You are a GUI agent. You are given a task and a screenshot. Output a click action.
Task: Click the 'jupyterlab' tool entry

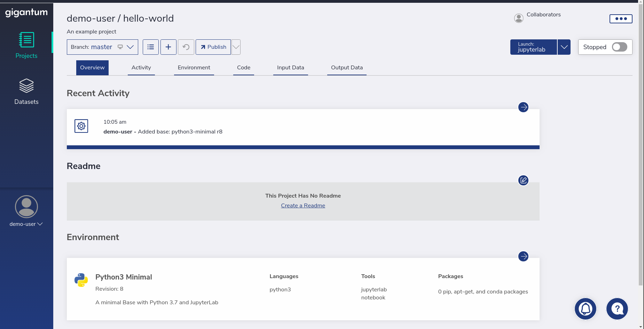coord(374,290)
